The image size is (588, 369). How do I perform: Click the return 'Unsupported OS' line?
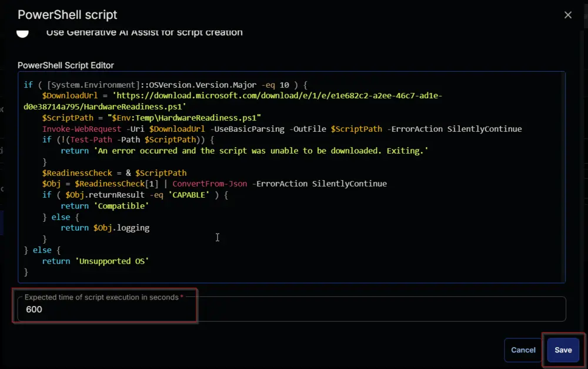[x=95, y=261]
